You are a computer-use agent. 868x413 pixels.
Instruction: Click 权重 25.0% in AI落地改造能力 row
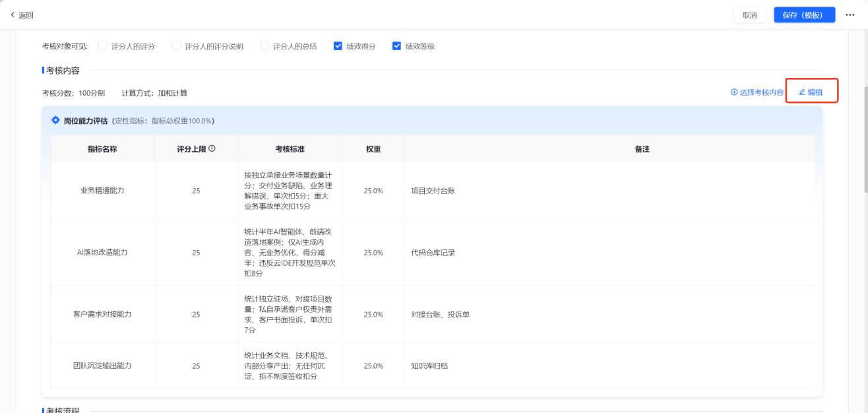point(373,253)
